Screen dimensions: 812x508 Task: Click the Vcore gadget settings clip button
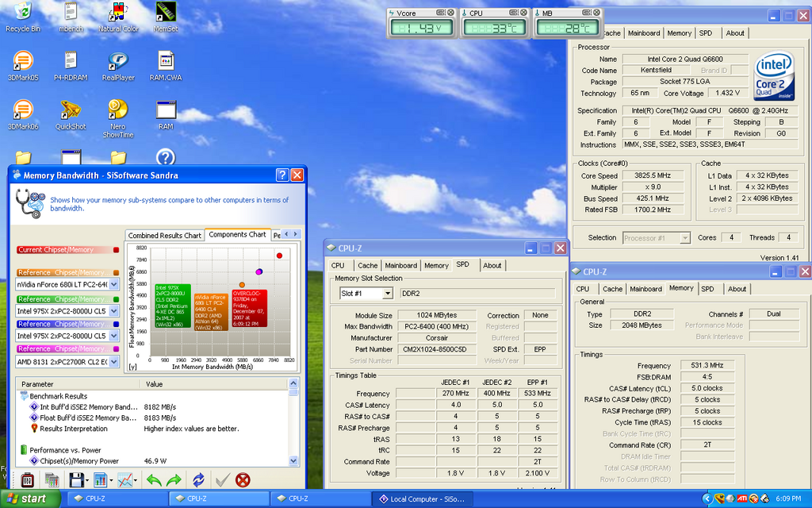pyautogui.click(x=441, y=13)
